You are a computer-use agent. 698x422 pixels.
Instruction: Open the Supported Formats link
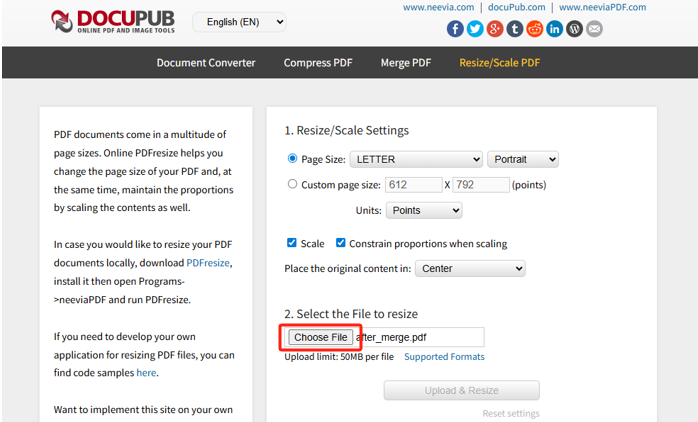pos(444,357)
